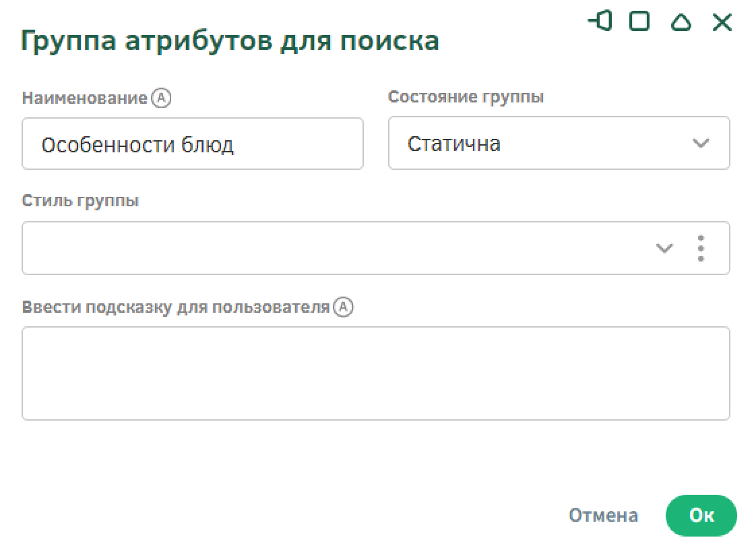Click the Состояние группы label

click(x=466, y=97)
